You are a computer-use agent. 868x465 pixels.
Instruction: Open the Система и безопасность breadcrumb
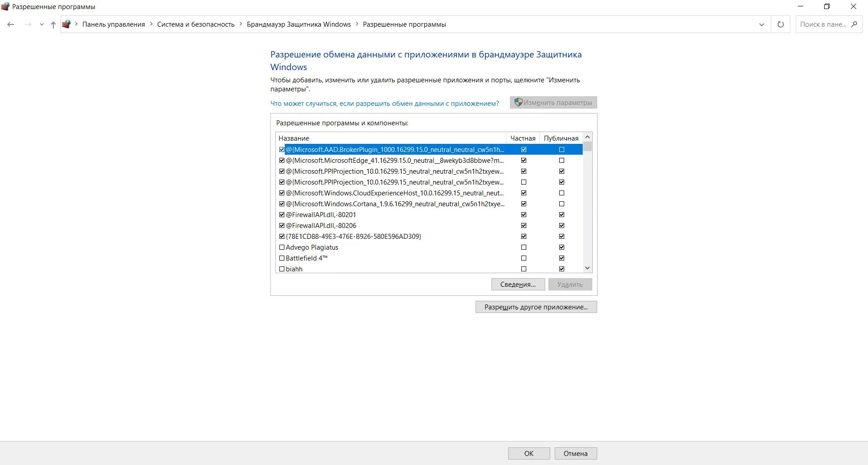click(196, 24)
